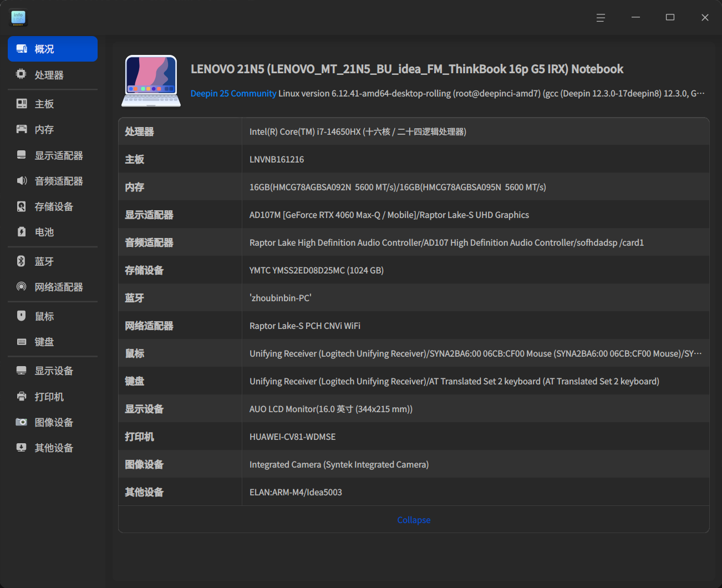
Task: Select the Intel Core i7-14650HX processor value
Action: pyautogui.click(x=358, y=131)
